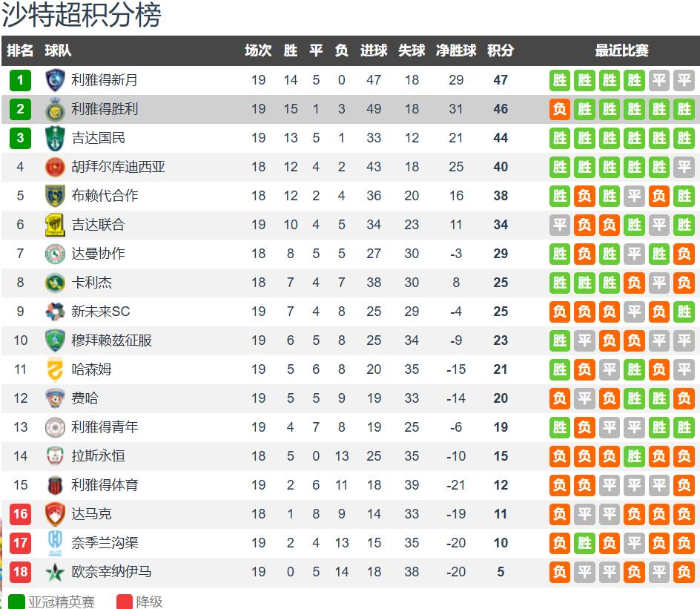The width and height of the screenshot is (700, 609).
Task: Click the 进球 column header
Action: (374, 50)
